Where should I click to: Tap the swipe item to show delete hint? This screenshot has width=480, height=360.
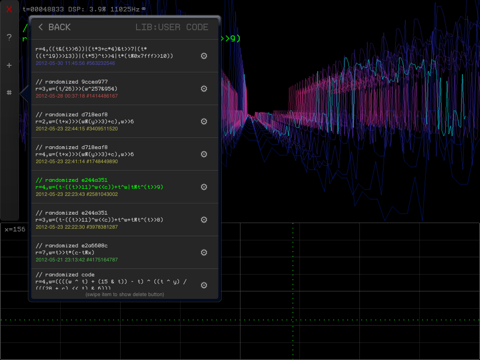(125, 295)
